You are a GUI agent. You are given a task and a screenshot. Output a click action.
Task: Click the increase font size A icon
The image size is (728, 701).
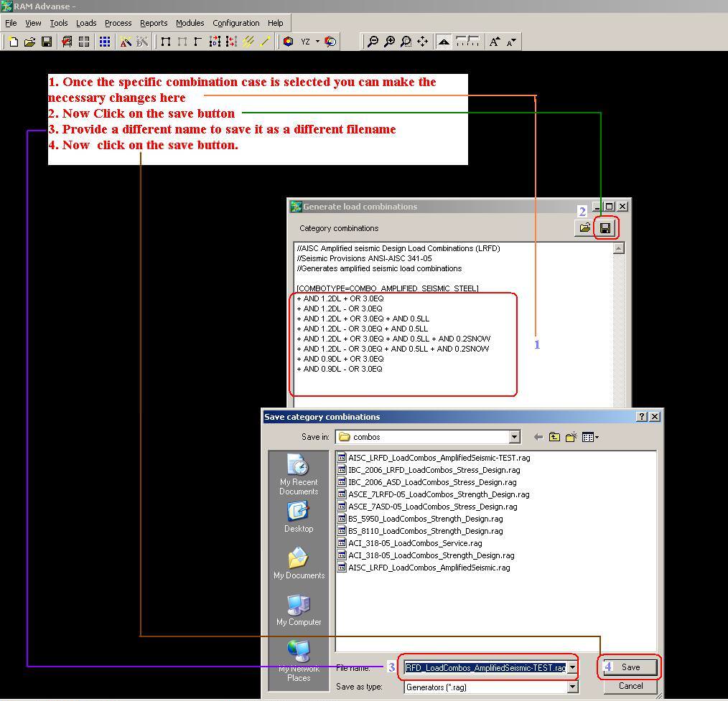pyautogui.click(x=495, y=42)
